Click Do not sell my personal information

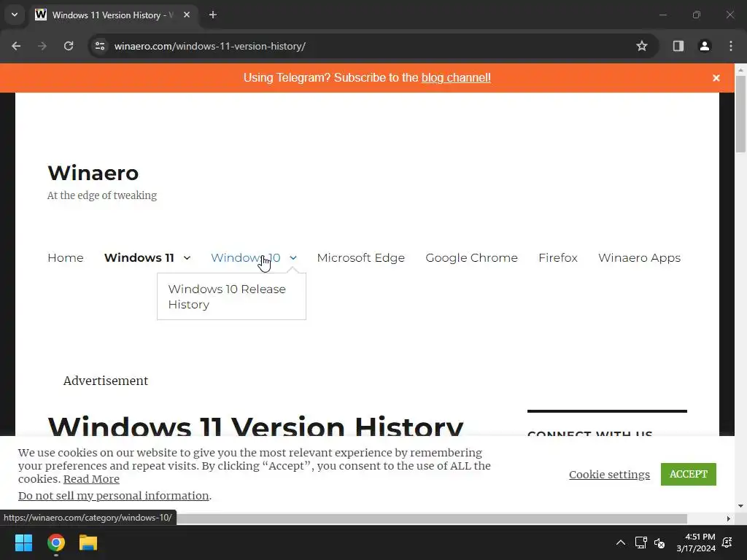(x=113, y=496)
